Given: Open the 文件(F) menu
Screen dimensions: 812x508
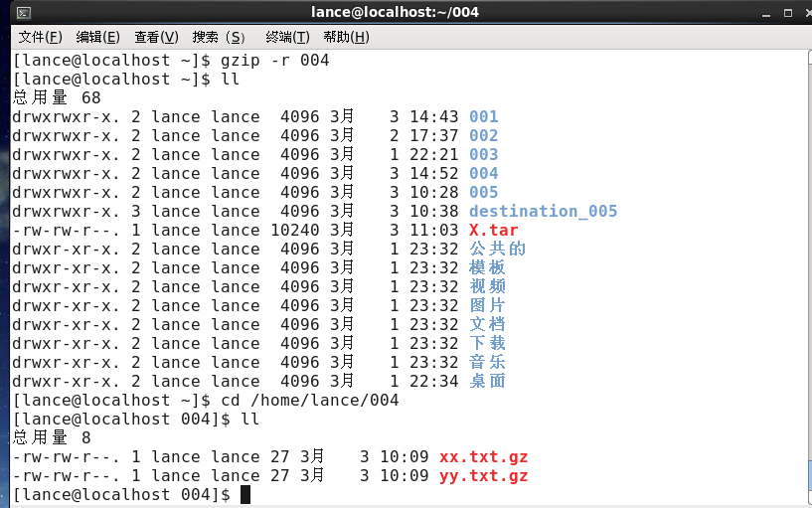Looking at the screenshot, I should point(41,38).
